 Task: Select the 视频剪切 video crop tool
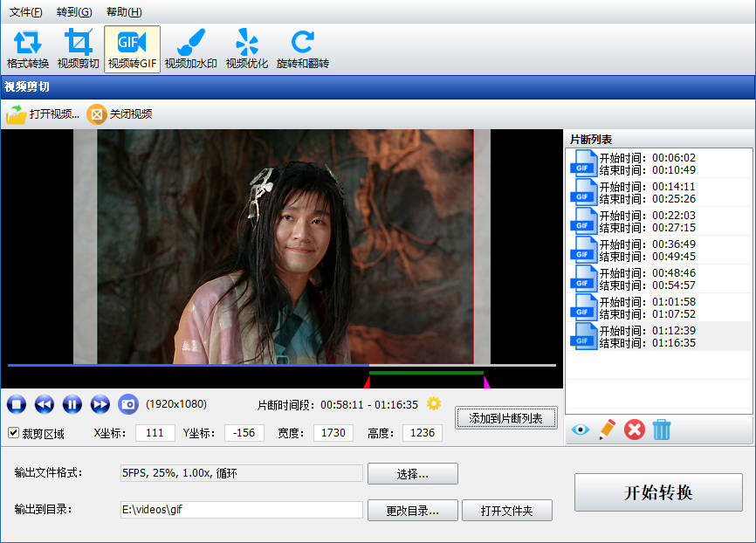78,49
